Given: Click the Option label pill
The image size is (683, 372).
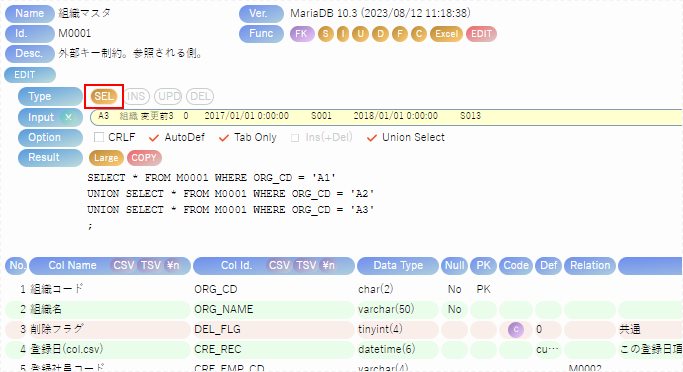Looking at the screenshot, I should (50, 138).
